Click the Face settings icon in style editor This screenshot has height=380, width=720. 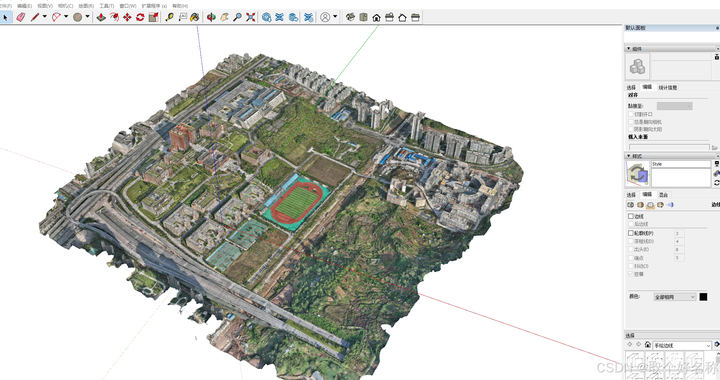pos(640,205)
